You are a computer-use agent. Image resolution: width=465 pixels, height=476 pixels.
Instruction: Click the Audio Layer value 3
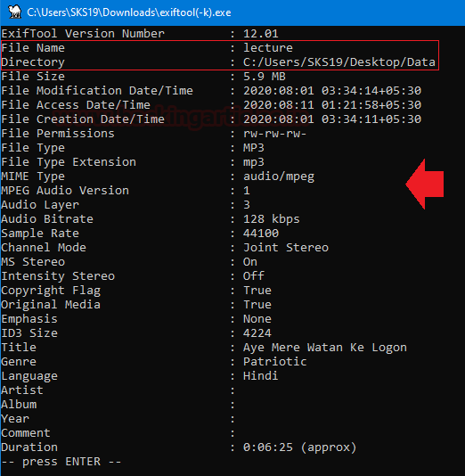[x=247, y=205]
